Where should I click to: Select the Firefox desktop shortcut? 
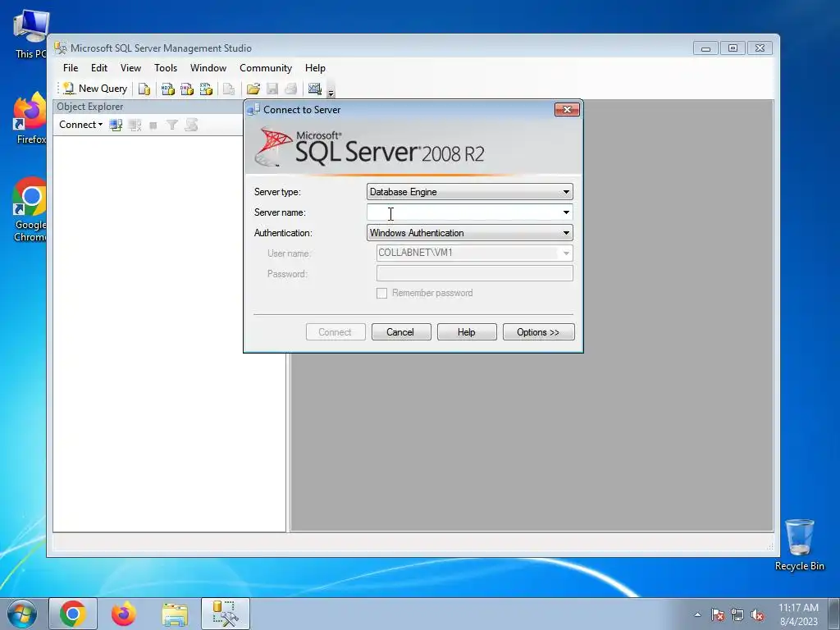[30, 118]
